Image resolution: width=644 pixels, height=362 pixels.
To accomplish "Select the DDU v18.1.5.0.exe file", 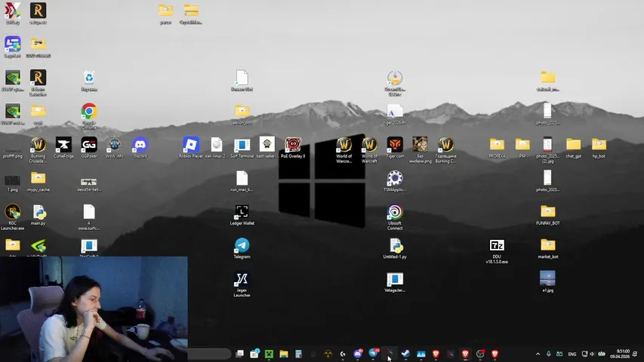I will coord(497,251).
